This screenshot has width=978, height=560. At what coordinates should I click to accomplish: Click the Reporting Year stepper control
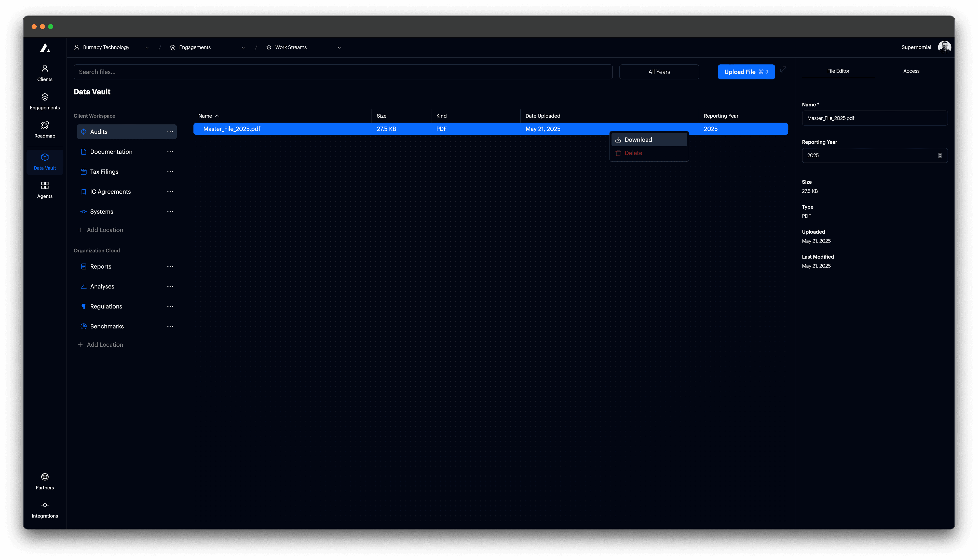tap(940, 155)
